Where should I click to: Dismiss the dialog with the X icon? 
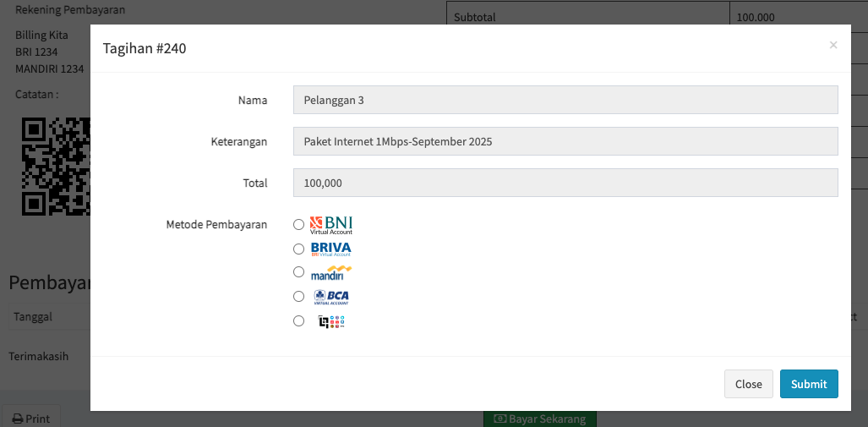click(833, 46)
